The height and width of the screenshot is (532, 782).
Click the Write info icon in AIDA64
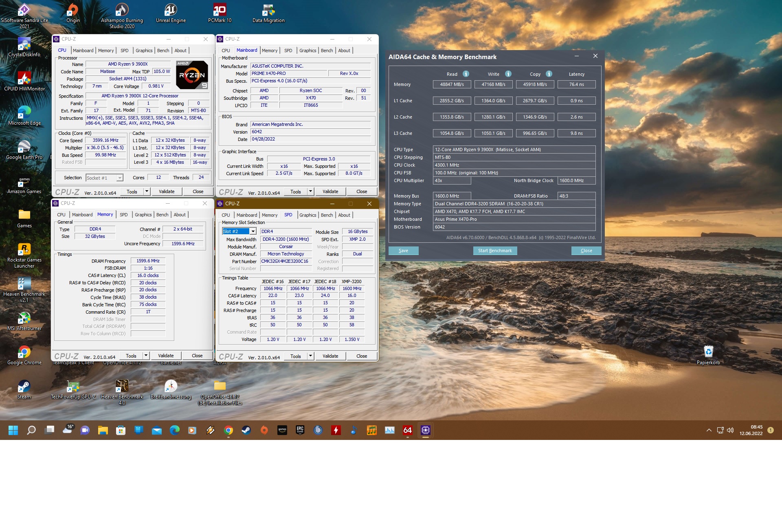(508, 74)
